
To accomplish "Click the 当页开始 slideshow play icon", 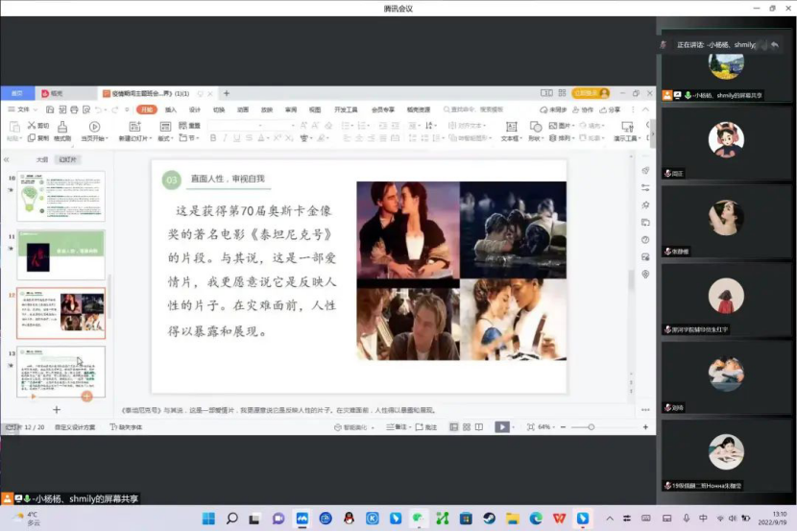I will (94, 126).
